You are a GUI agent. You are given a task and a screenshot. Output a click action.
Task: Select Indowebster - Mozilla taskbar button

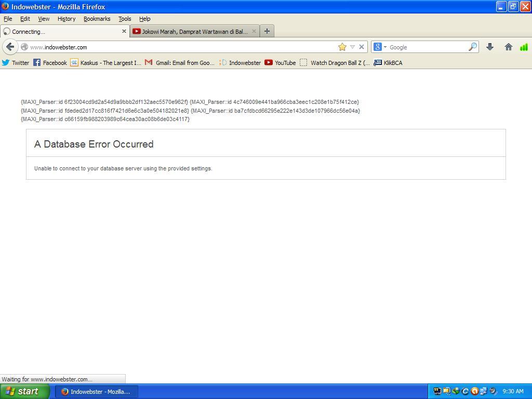[96, 392]
